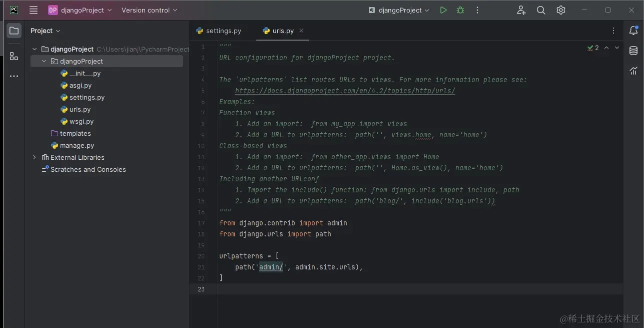Click 'urlpatterns = [' in the editor
The width and height of the screenshot is (644, 328).
tap(249, 256)
